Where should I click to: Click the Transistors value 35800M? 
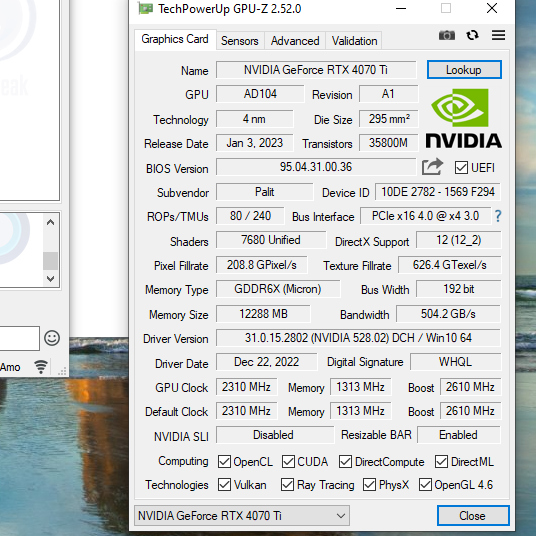click(x=388, y=143)
